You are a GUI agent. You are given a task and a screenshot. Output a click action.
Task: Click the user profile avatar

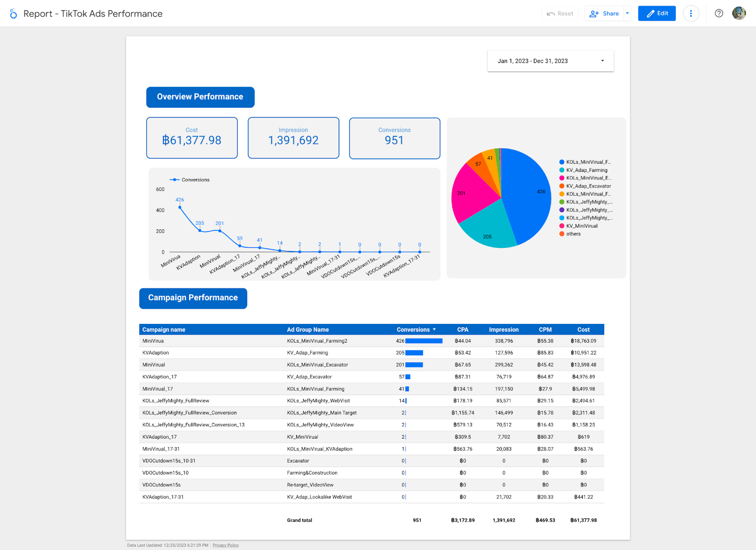click(x=739, y=14)
